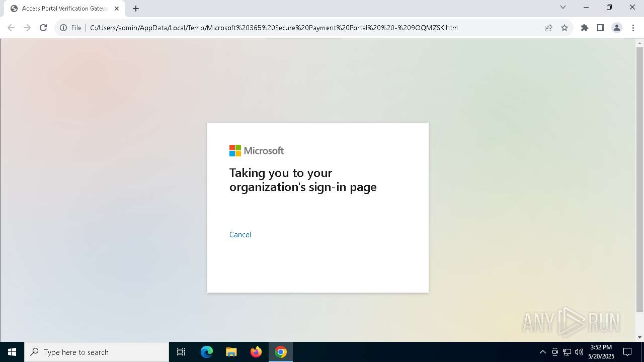Open the Extensions puzzle icon
The image size is (644, 362).
tap(585, 28)
